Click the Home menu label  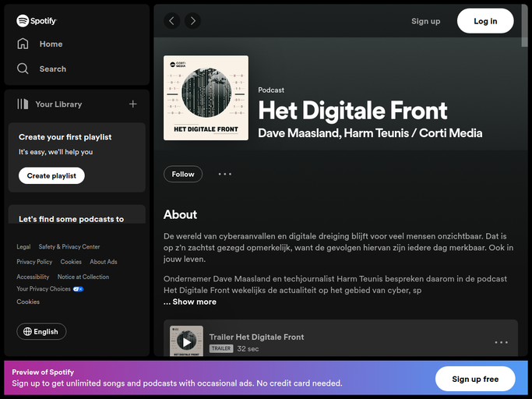click(51, 44)
